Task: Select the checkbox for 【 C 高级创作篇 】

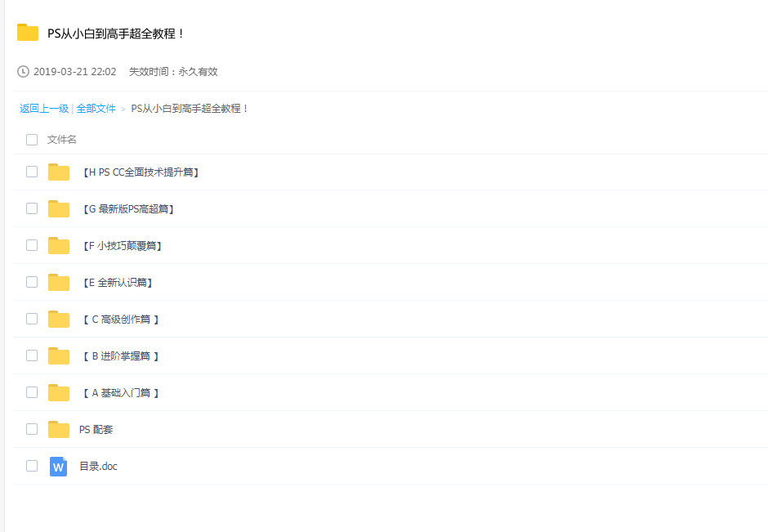Action: pos(32,319)
